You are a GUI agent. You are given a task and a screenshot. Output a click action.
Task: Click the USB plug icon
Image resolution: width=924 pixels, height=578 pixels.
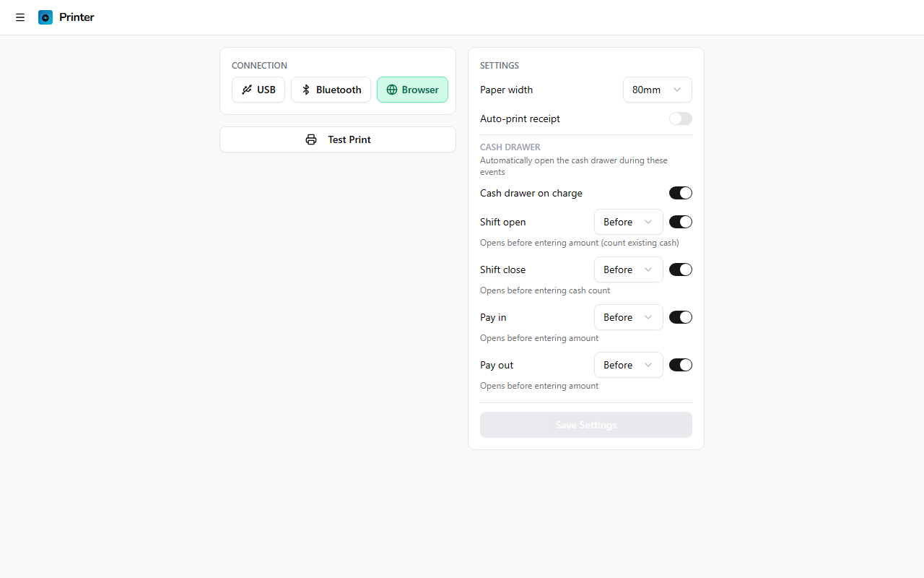pos(247,90)
